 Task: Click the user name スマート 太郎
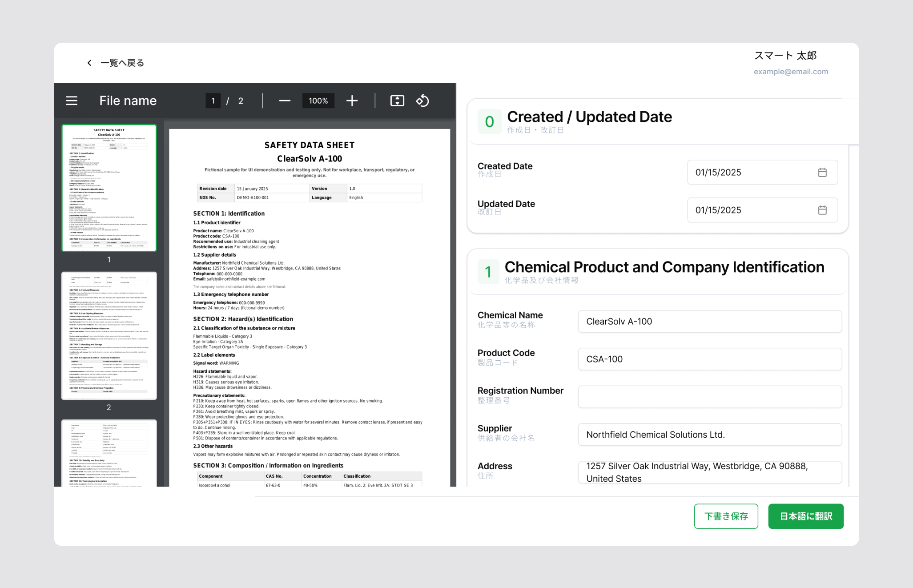785,56
